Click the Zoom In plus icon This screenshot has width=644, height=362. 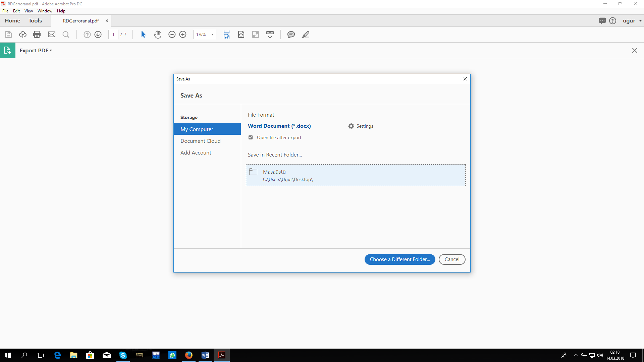183,35
